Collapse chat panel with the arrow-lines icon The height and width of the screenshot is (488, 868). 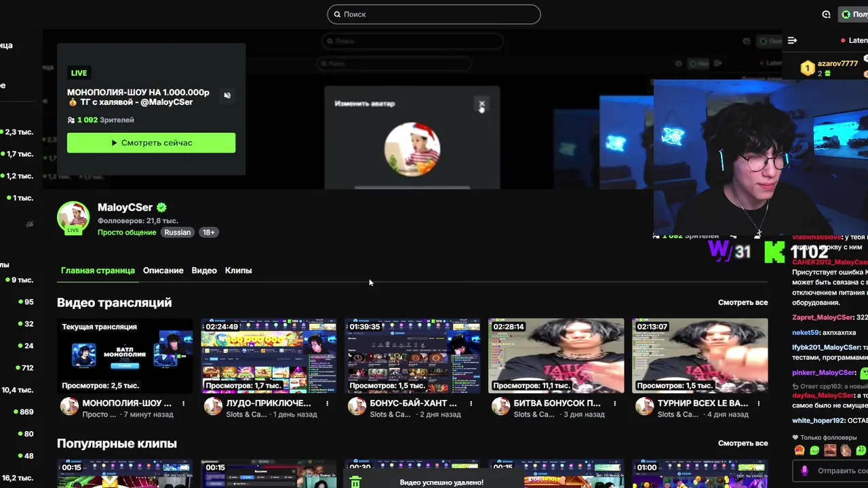point(792,40)
